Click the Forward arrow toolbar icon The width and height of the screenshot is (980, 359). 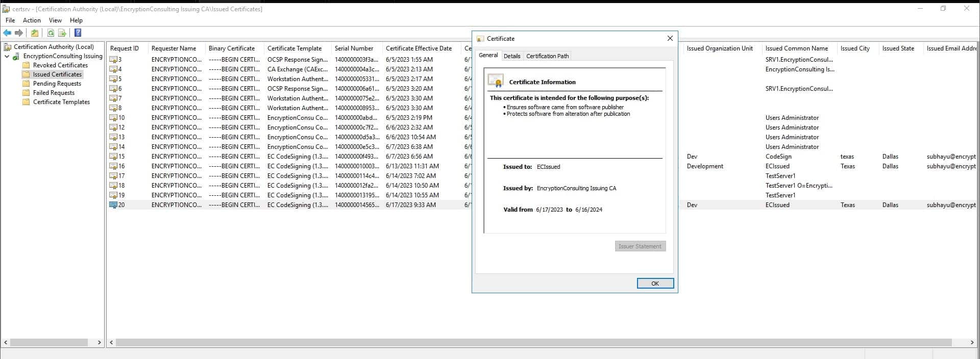pos(19,33)
